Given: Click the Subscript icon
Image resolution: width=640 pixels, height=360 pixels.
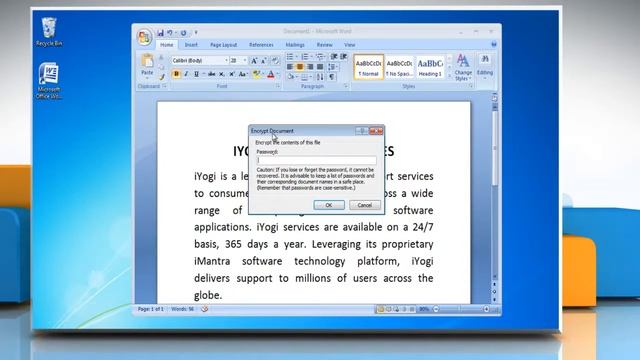Looking at the screenshot, I should (x=222, y=74).
